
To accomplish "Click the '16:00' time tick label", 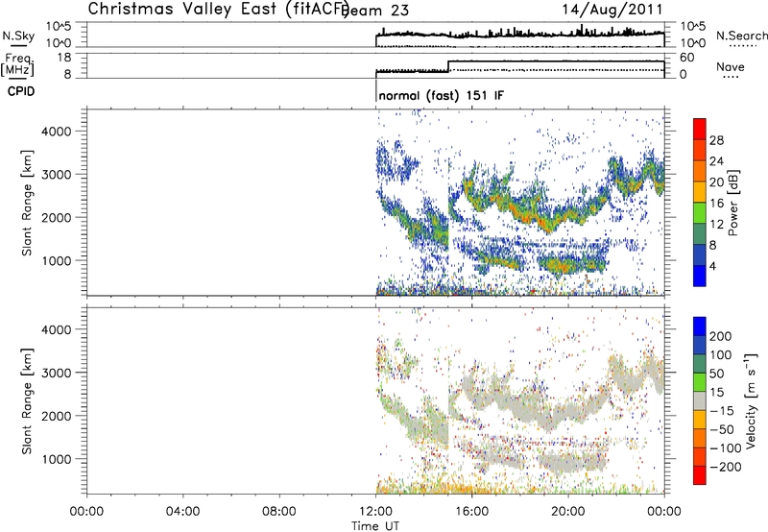I will 471,512.
